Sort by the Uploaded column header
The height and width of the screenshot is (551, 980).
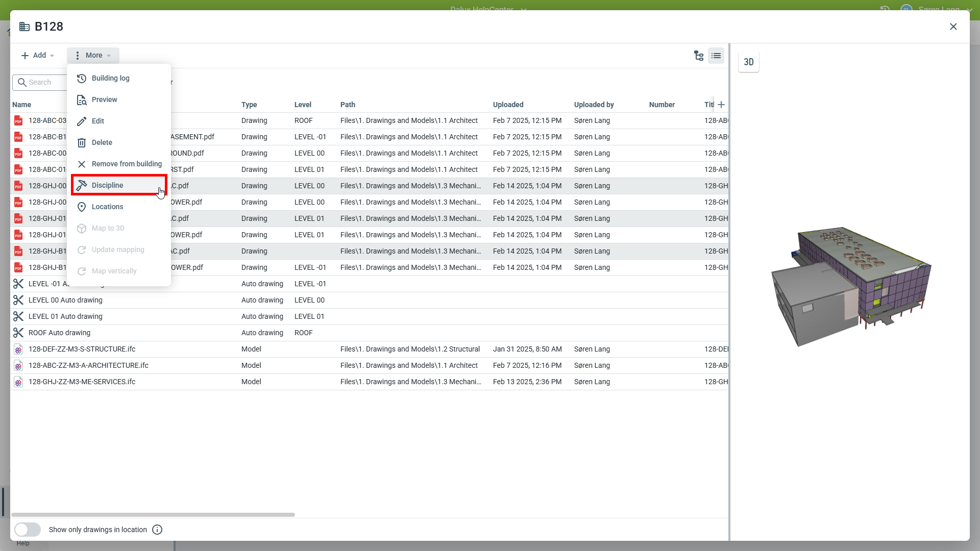[x=508, y=105]
